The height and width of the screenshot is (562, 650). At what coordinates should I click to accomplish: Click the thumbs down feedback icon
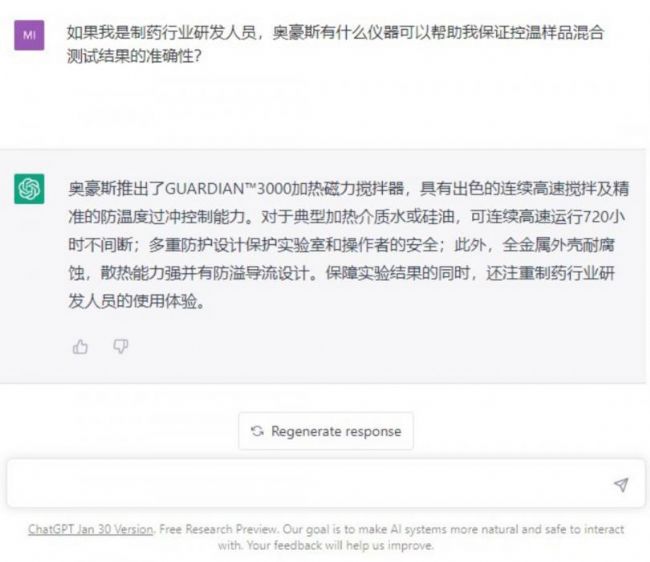click(121, 346)
